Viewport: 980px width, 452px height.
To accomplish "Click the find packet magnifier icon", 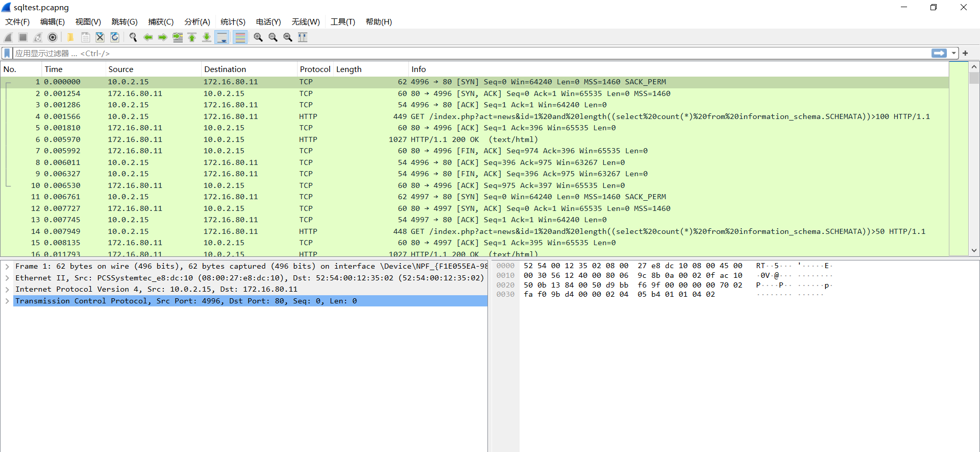I will [133, 37].
